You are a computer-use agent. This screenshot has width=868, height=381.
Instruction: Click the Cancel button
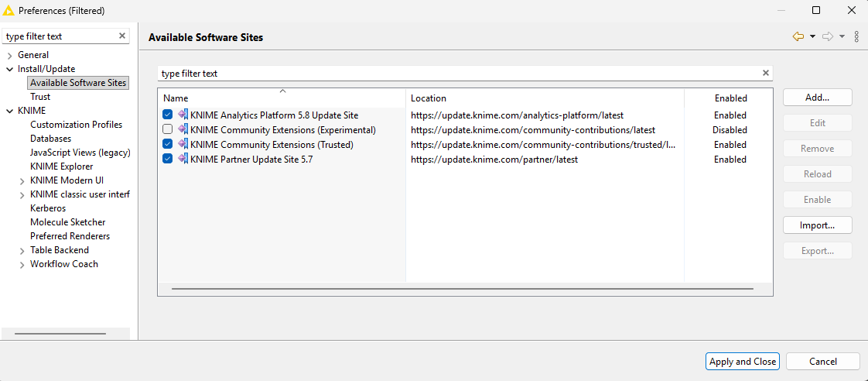[822, 362]
